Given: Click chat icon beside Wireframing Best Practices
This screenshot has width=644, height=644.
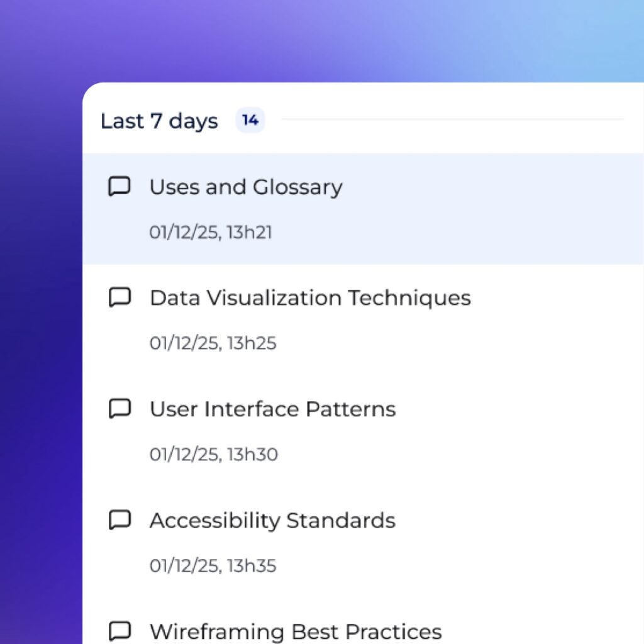Looking at the screenshot, I should (x=119, y=631).
